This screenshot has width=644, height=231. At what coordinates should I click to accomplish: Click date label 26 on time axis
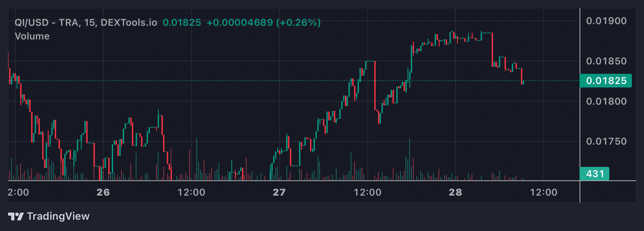[103, 192]
